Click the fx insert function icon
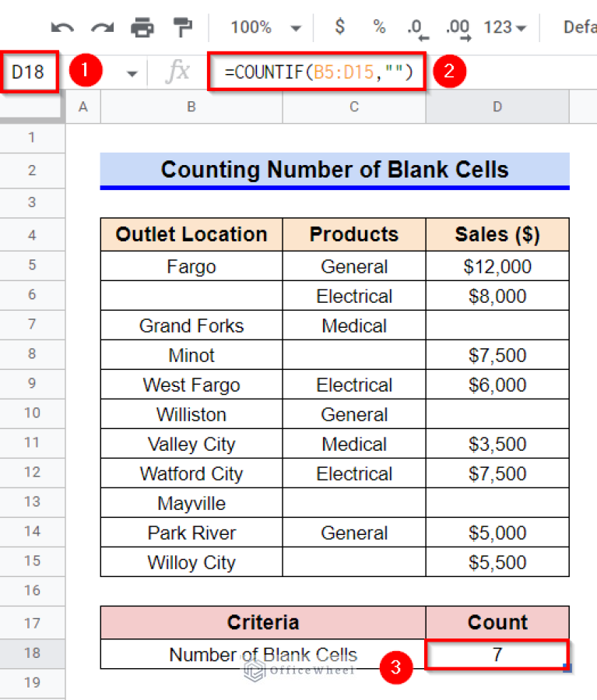Image resolution: width=597 pixels, height=700 pixels. coord(177,70)
